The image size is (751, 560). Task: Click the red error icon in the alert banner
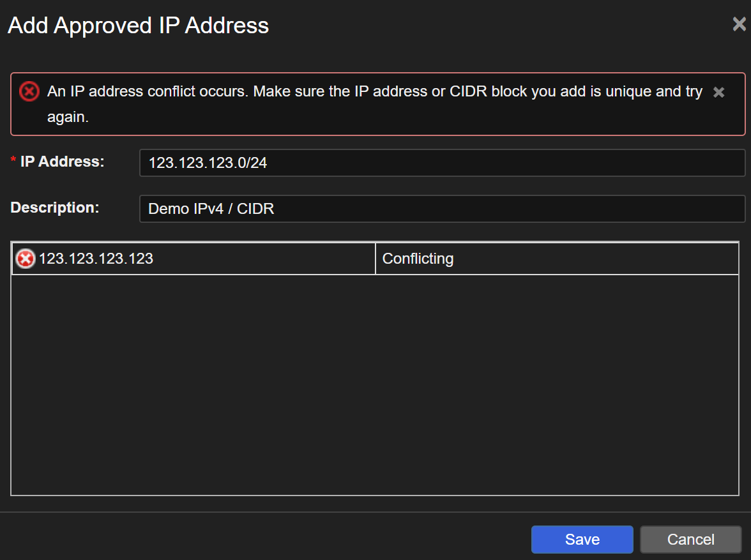[29, 92]
